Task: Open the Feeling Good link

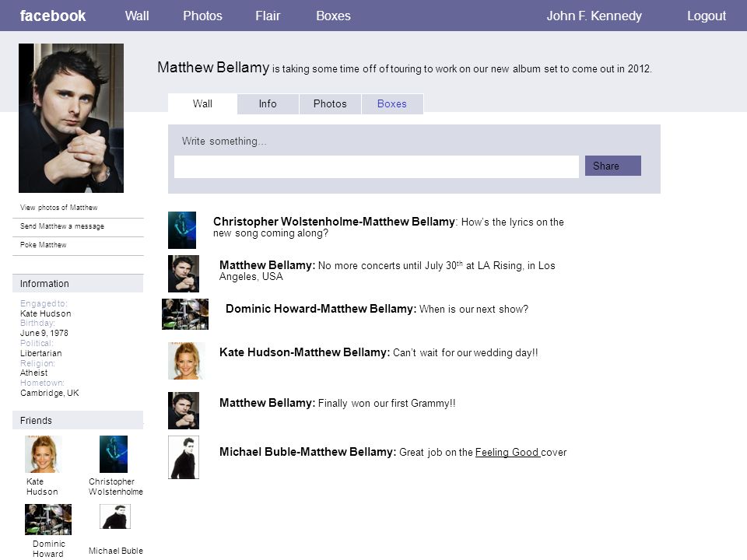Action: 507,453
